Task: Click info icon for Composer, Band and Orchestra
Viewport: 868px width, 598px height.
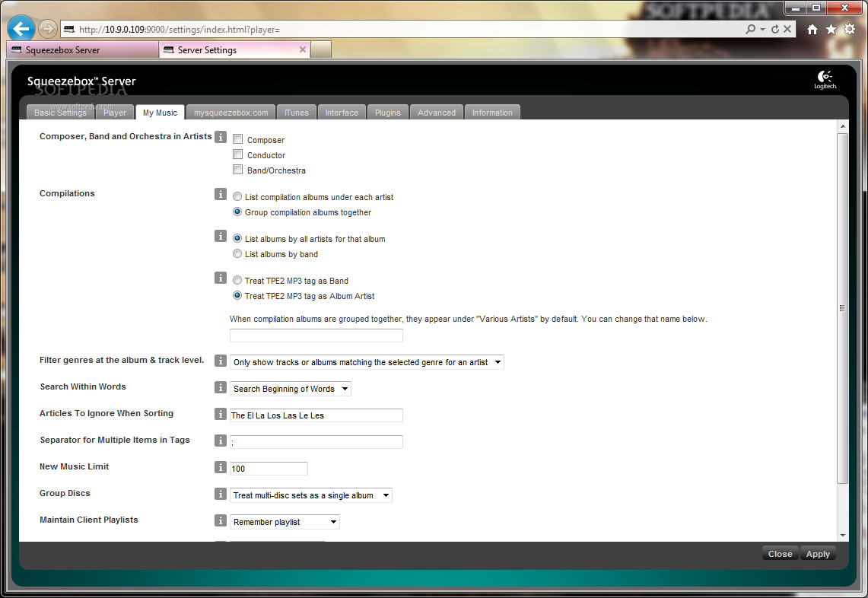Action: pyautogui.click(x=221, y=137)
